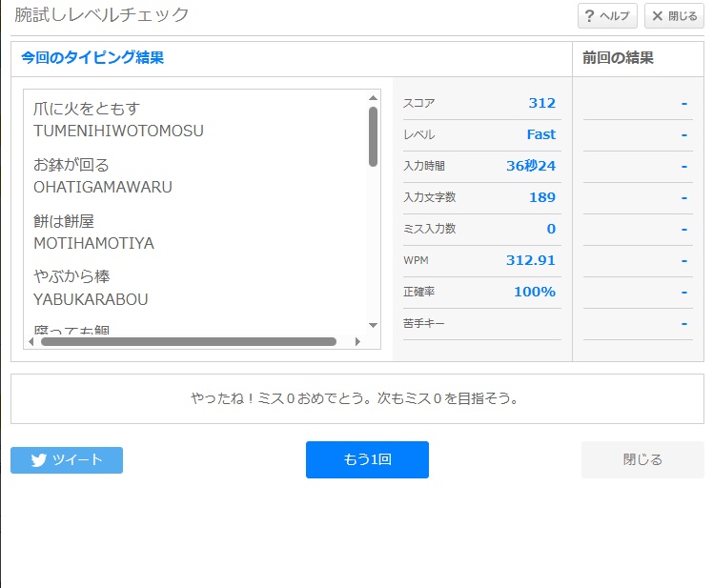Select the phrase 爪に火をともす
This screenshot has width=713, height=588.
pyautogui.click(x=86, y=110)
